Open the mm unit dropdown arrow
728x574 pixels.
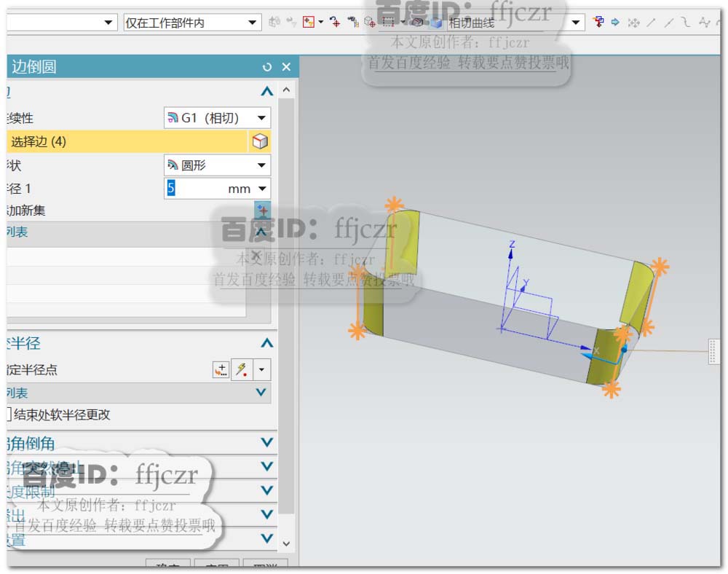pyautogui.click(x=262, y=189)
